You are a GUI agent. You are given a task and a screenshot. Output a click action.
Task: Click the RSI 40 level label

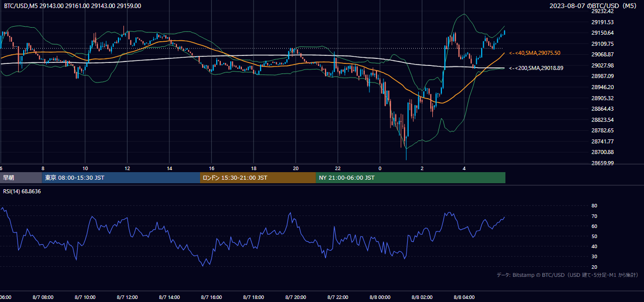594,246
